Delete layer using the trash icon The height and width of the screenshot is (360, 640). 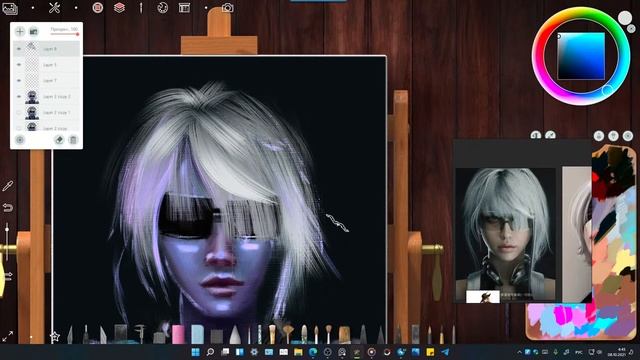(73, 140)
